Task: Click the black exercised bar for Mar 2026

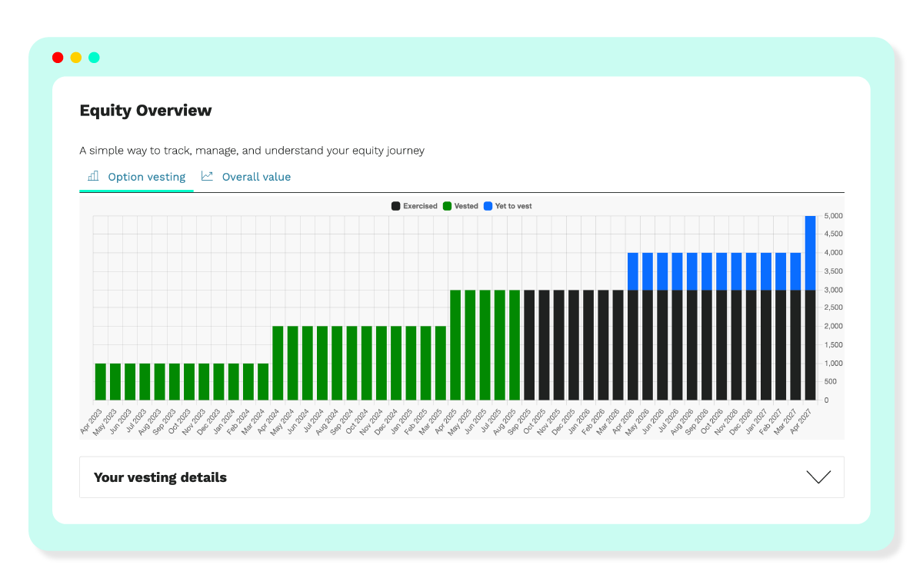Action: (x=618, y=344)
